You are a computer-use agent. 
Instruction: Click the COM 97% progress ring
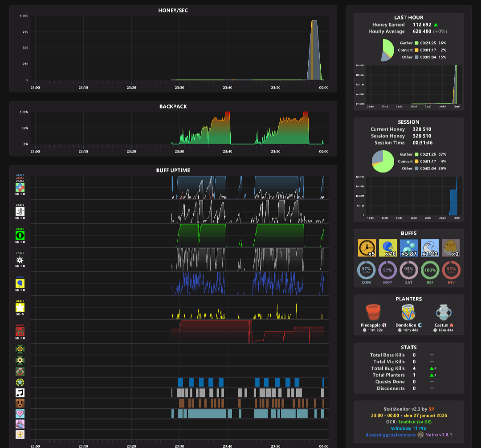click(366, 270)
